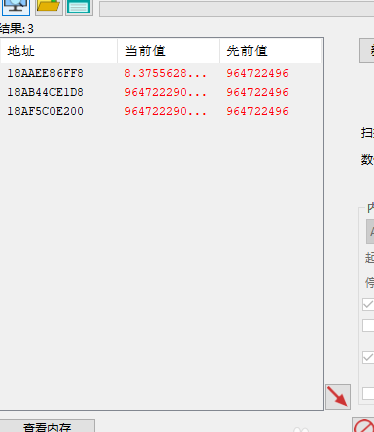
Task: Click the current value 8.3755628... cell
Action: [x=165, y=73]
